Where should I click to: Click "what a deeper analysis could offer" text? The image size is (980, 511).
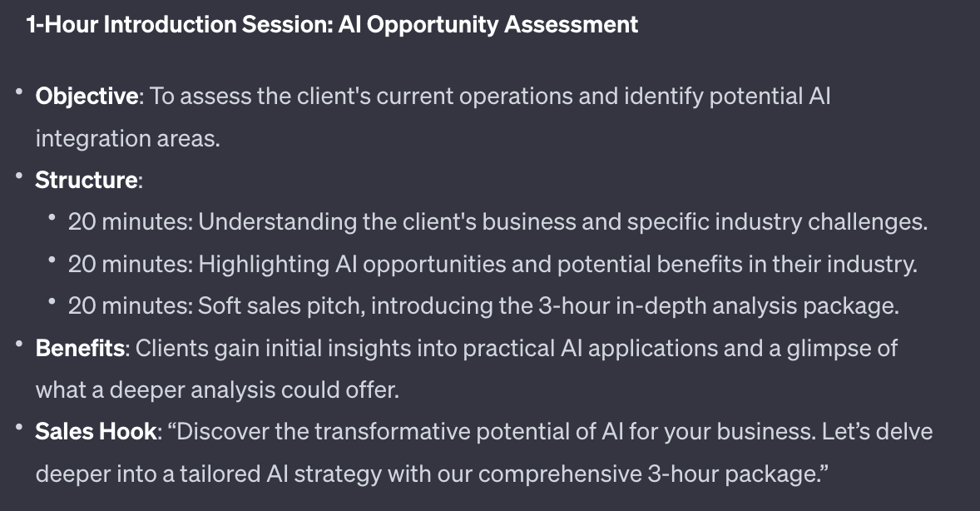pyautogui.click(x=217, y=389)
